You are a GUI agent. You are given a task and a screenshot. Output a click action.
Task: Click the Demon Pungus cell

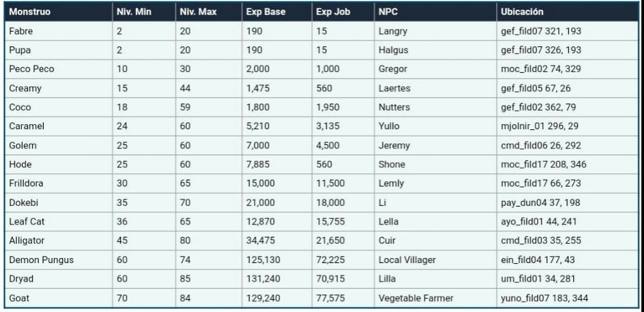[41, 260]
